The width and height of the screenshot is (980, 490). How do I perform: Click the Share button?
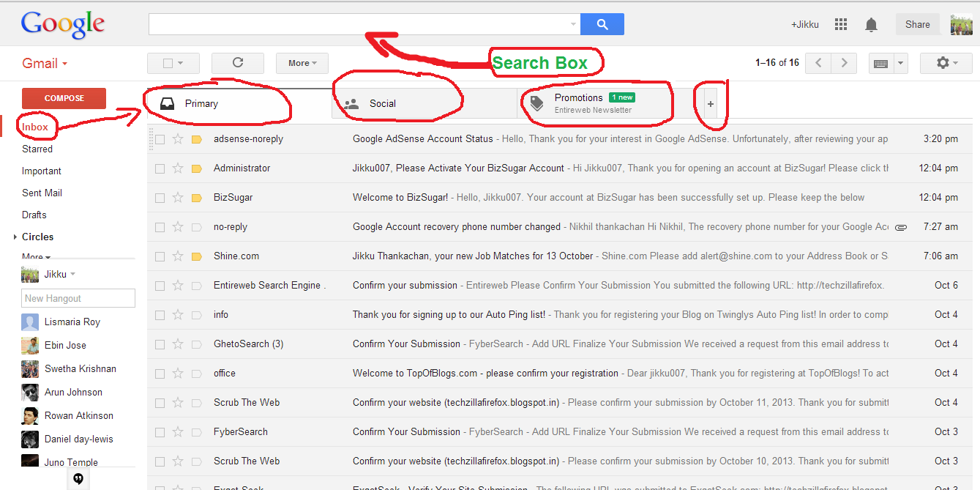918,24
